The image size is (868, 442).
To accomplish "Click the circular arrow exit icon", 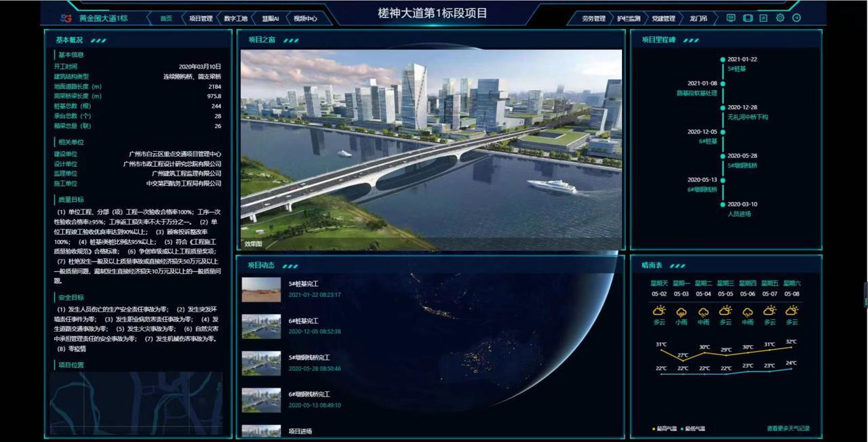I will pyautogui.click(x=796, y=18).
